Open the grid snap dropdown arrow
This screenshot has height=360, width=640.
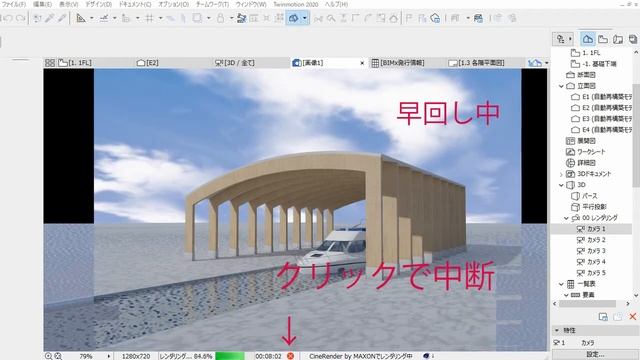[x=160, y=18]
